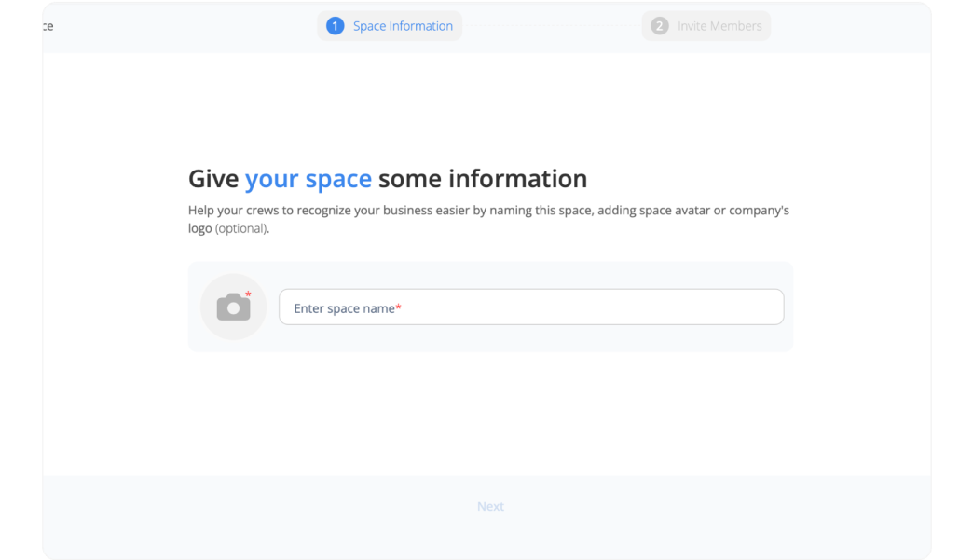
Task: Click the red asterisk beside the camera icon
Action: [x=248, y=294]
